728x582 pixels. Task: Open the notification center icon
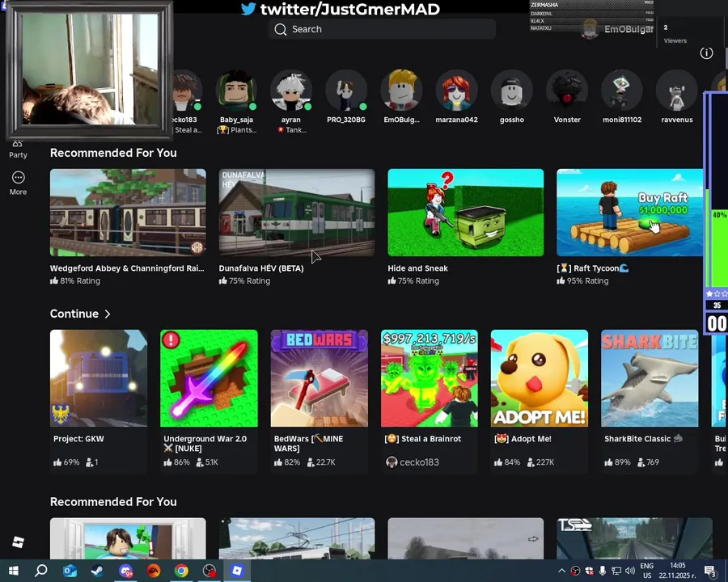pyautogui.click(x=710, y=571)
